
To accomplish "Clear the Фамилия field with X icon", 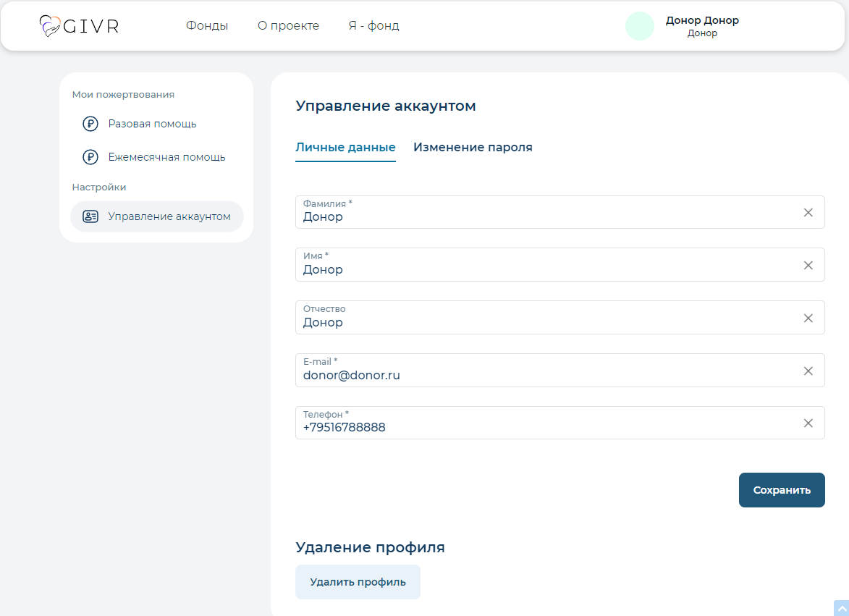I will (x=808, y=213).
